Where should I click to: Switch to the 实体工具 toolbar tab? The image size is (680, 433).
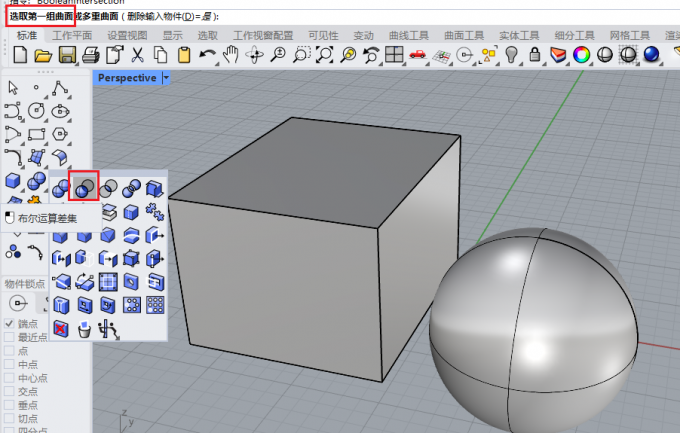[519, 35]
